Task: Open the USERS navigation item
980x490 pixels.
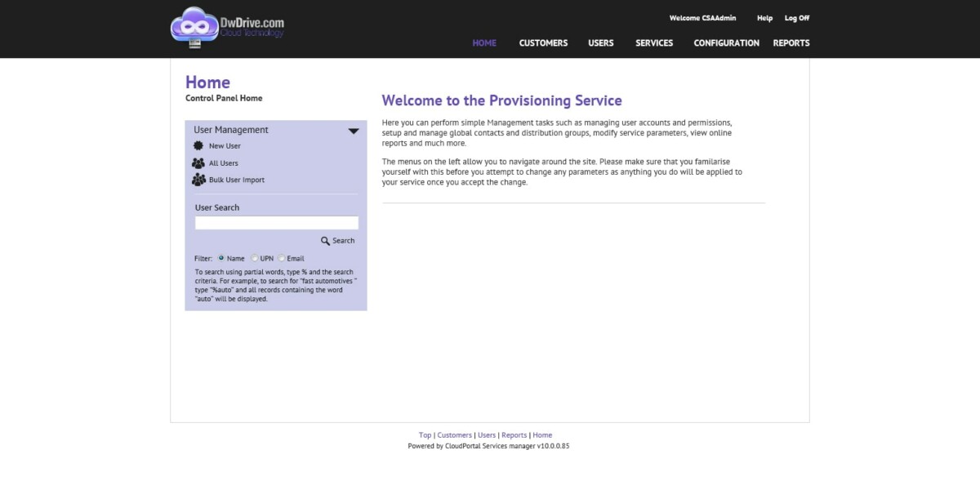Action: [600, 43]
